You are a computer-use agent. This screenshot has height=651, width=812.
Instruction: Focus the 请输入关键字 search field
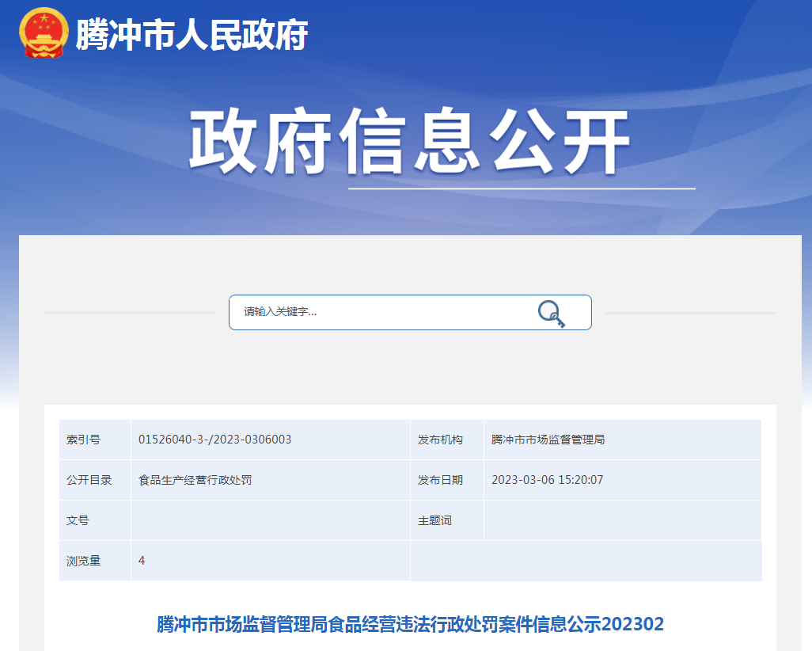[x=380, y=312]
